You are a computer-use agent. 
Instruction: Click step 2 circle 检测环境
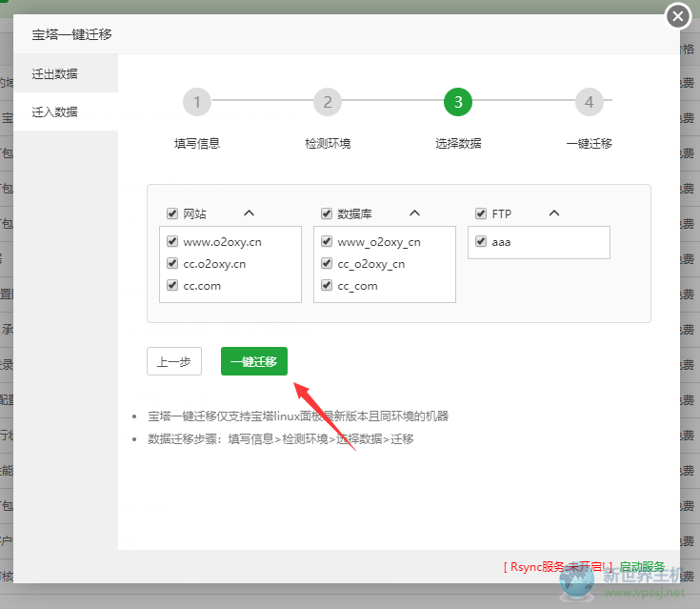point(328,102)
